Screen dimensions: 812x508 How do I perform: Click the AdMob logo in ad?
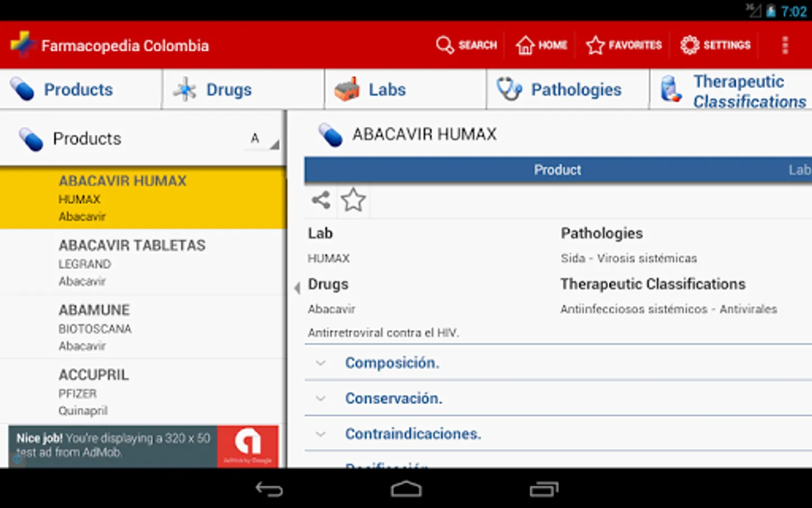coord(248,445)
